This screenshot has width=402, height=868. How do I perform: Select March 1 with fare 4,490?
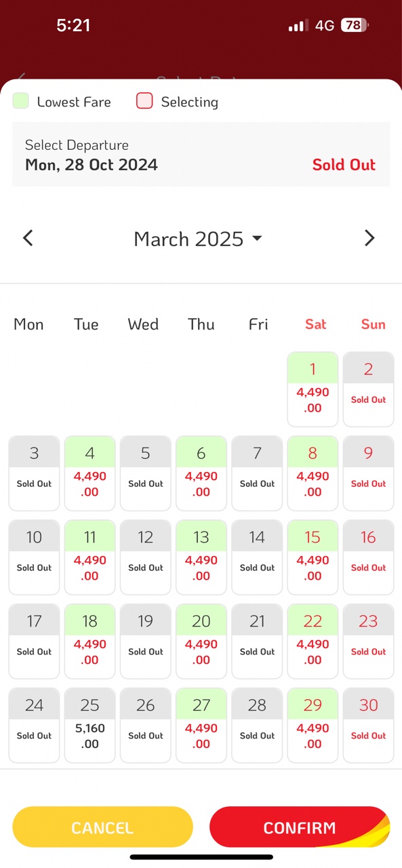coord(313,389)
